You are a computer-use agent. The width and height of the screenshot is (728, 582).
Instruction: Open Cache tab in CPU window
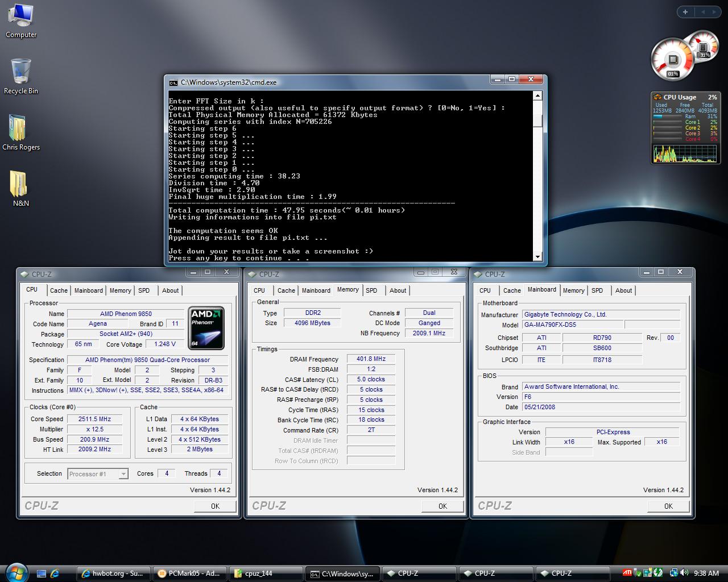pyautogui.click(x=59, y=290)
